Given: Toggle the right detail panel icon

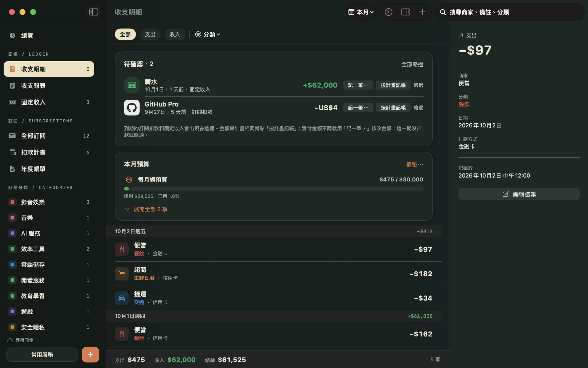Looking at the screenshot, I should (x=405, y=12).
